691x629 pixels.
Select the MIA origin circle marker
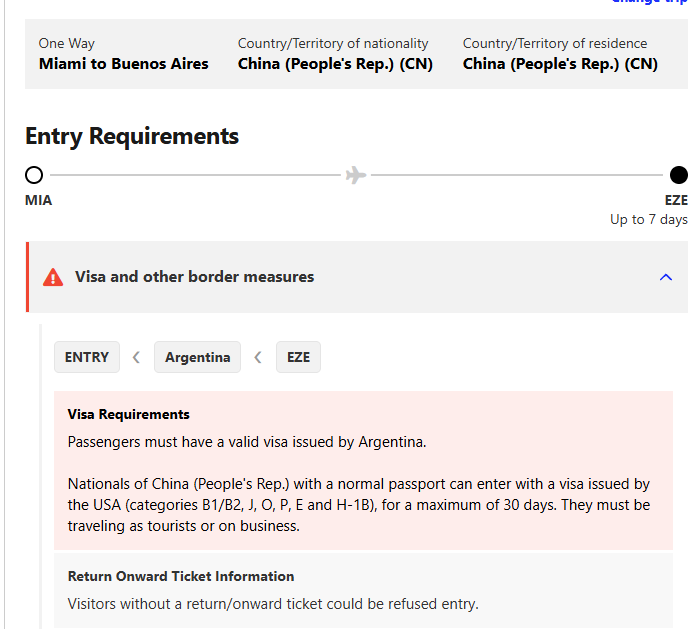(x=34, y=175)
